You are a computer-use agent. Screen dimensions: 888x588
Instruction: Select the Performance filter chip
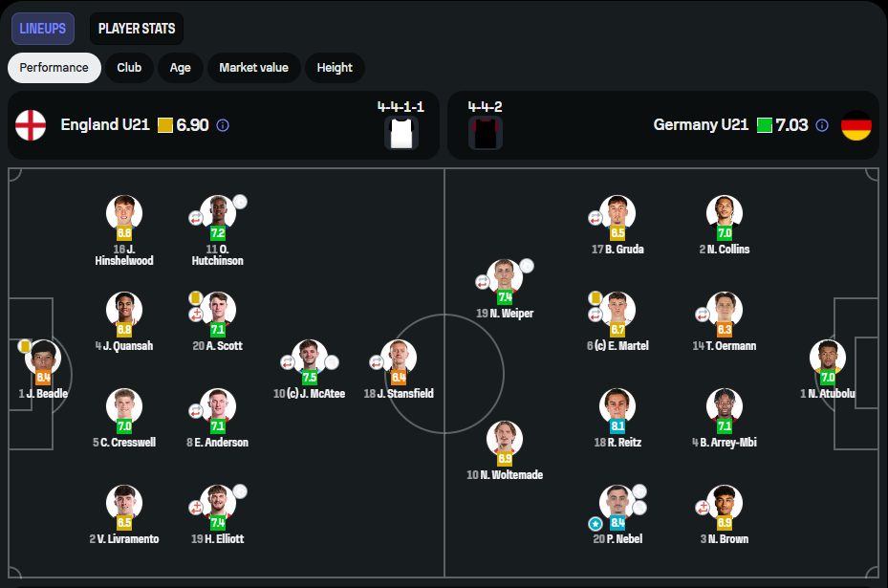click(54, 68)
